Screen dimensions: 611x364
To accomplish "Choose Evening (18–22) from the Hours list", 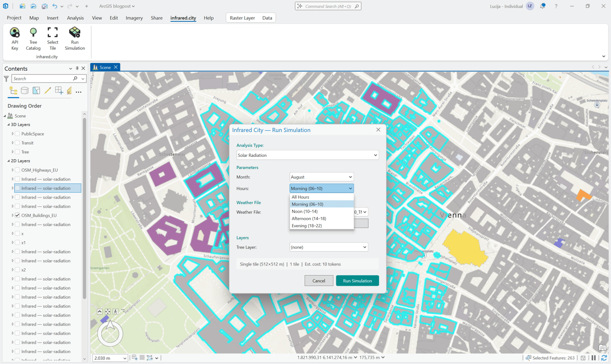I will click(x=322, y=226).
